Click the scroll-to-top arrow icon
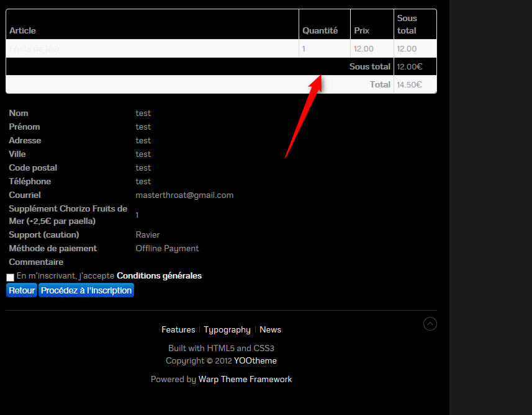 430,324
